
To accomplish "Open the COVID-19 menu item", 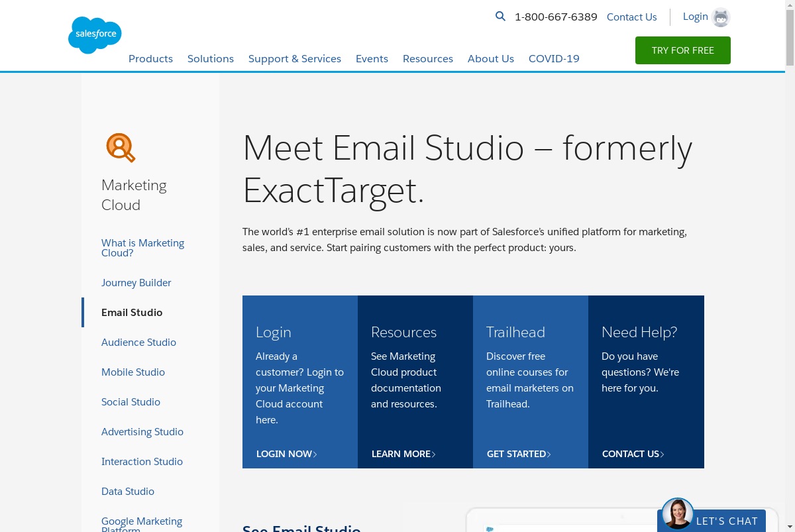I will (554, 58).
